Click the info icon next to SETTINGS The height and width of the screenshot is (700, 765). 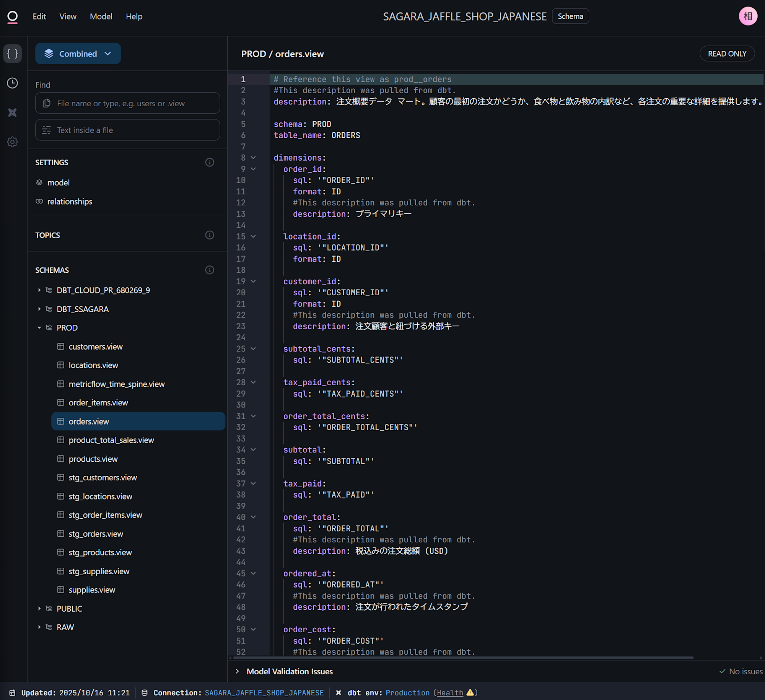(x=209, y=162)
